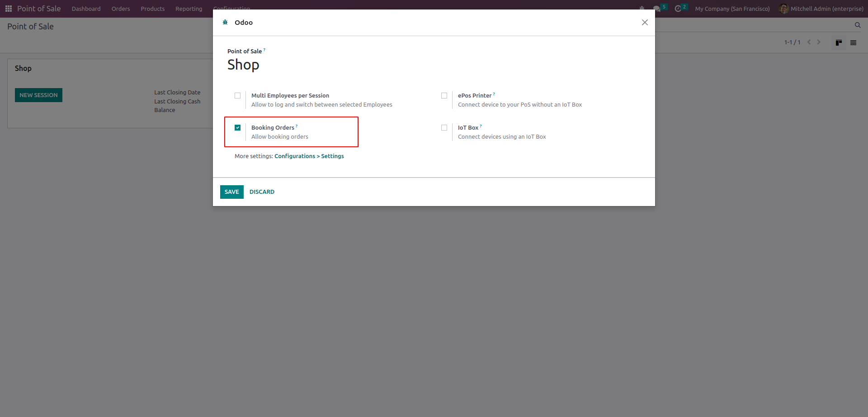
Task: Discard the Shop settings changes
Action: [262, 192]
